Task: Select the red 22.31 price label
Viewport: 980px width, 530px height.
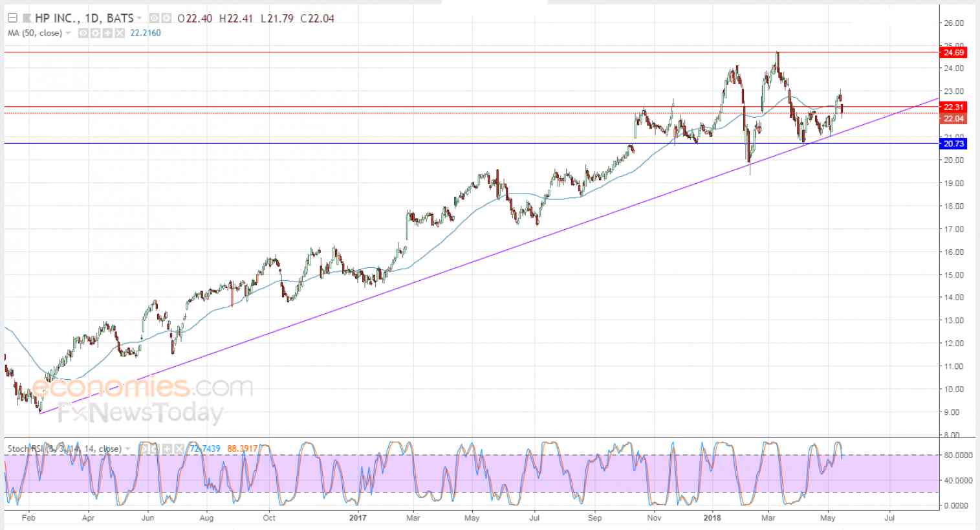Action: click(954, 107)
